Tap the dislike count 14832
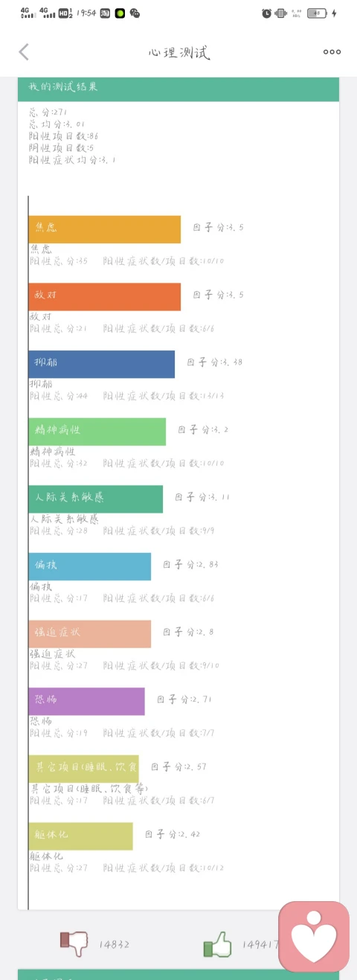This screenshot has height=980, width=357. pos(115,944)
